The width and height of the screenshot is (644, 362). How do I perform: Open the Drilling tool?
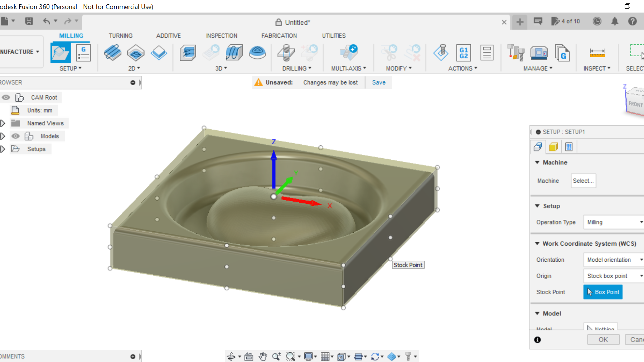[x=285, y=53]
